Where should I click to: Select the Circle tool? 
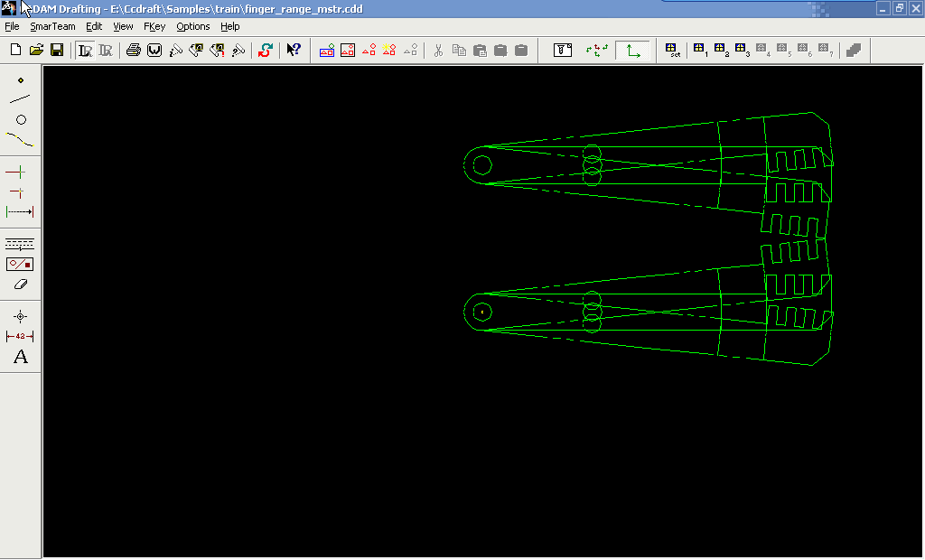click(21, 120)
